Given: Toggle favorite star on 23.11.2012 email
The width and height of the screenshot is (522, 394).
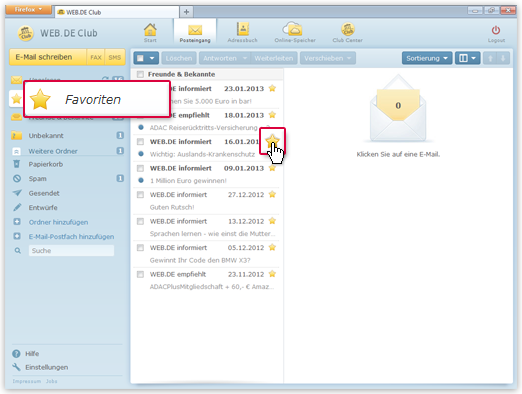Looking at the screenshot, I should click(272, 274).
